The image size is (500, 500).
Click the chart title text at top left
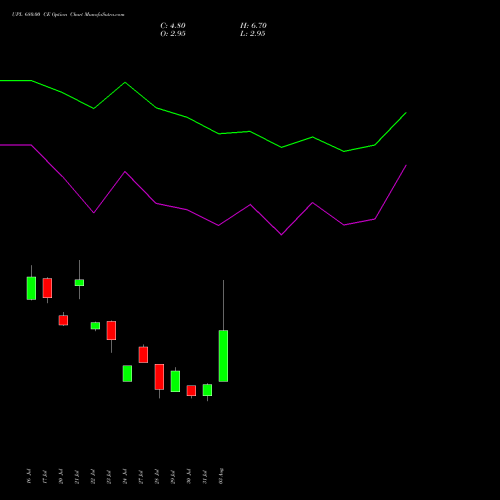(x=68, y=14)
